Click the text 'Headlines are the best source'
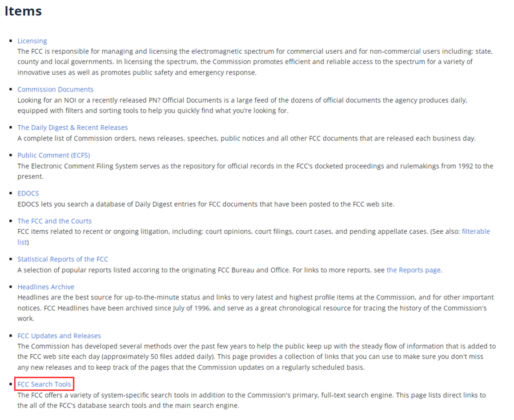This screenshot has width=514, height=420. pyautogui.click(x=65, y=297)
